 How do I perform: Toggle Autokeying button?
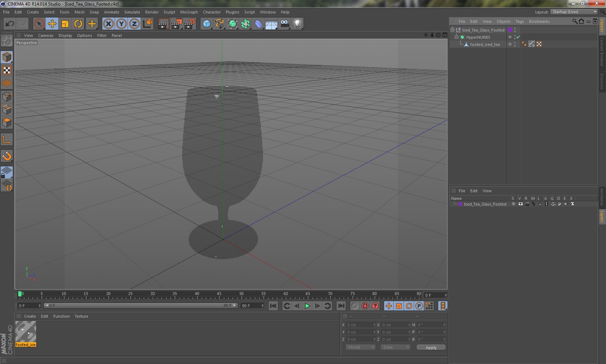coord(365,306)
